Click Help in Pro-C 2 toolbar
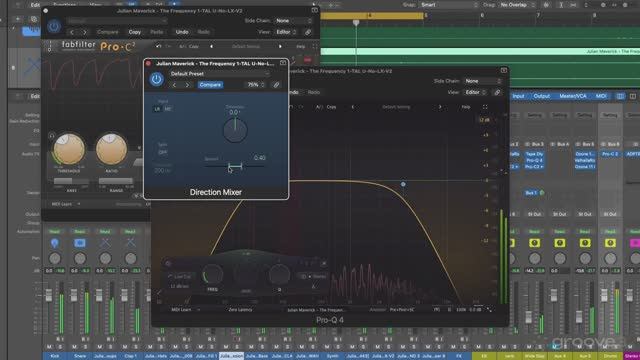Image resolution: width=640 pixels, height=360 pixels. point(301,47)
